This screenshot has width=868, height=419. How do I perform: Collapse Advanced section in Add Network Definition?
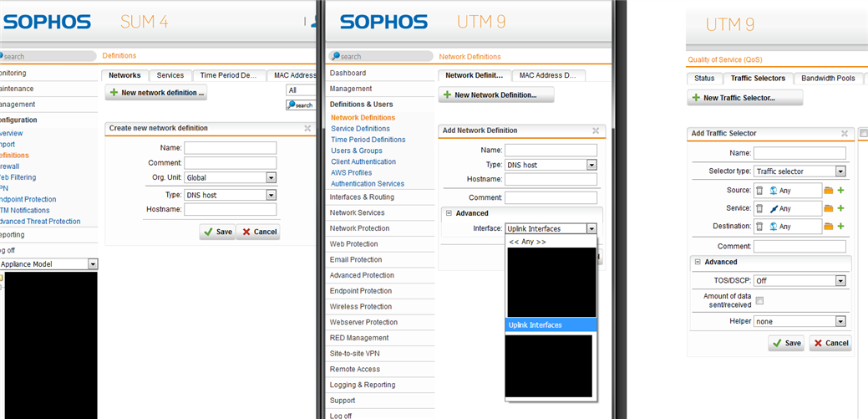pyautogui.click(x=449, y=213)
